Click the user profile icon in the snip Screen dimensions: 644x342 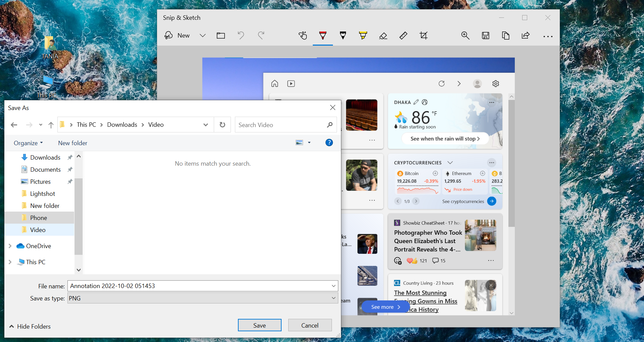pyautogui.click(x=477, y=83)
